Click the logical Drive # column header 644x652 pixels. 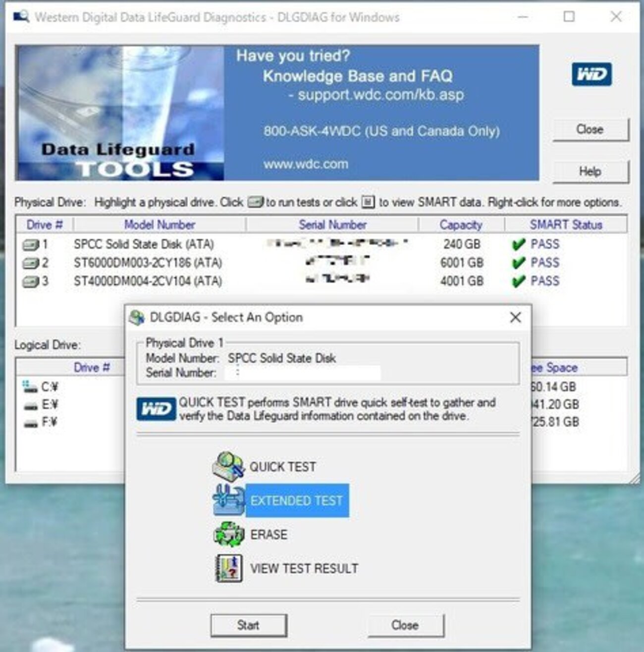pyautogui.click(x=92, y=368)
